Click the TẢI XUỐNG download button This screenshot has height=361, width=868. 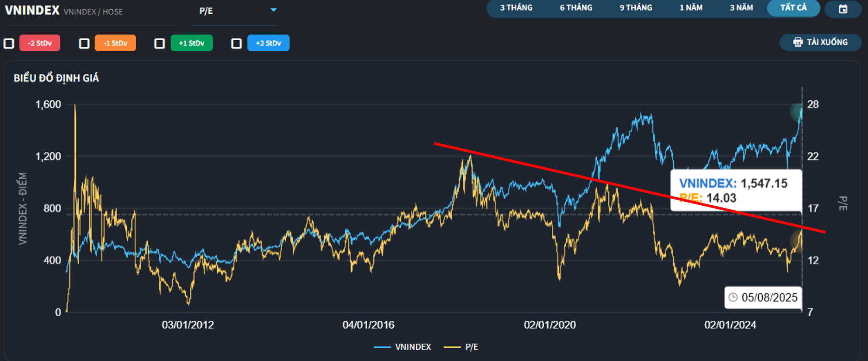click(820, 42)
